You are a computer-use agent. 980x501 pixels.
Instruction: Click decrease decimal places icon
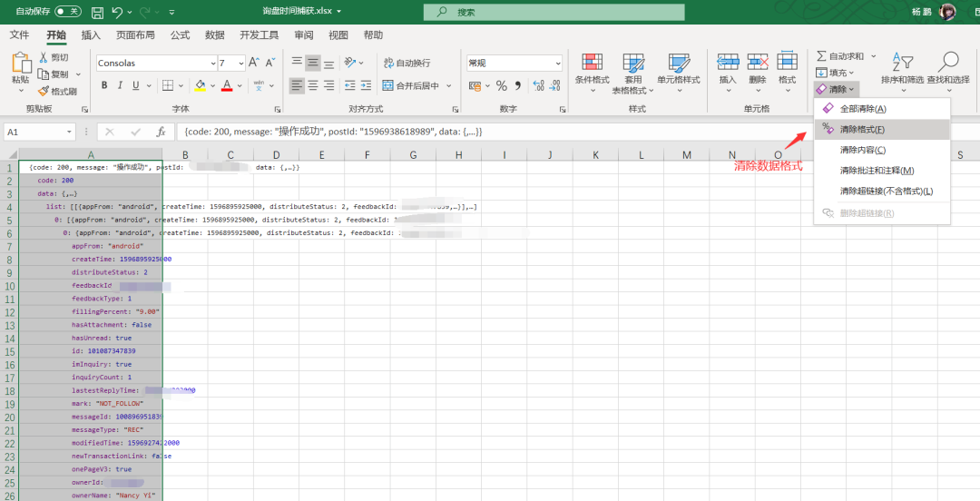tap(554, 85)
